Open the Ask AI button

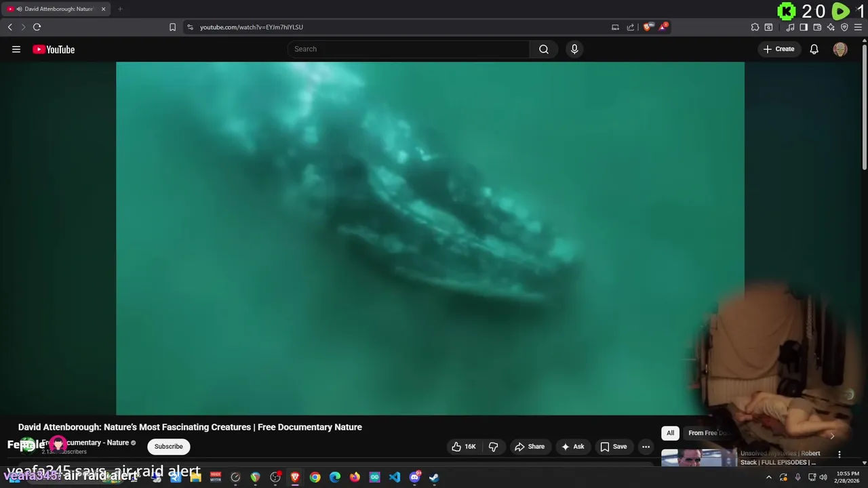tap(573, 447)
